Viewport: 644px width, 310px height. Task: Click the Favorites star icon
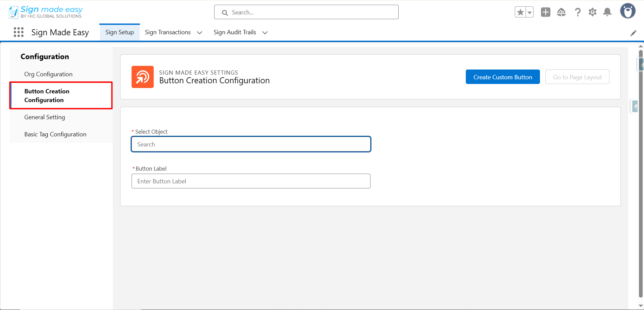coord(520,12)
